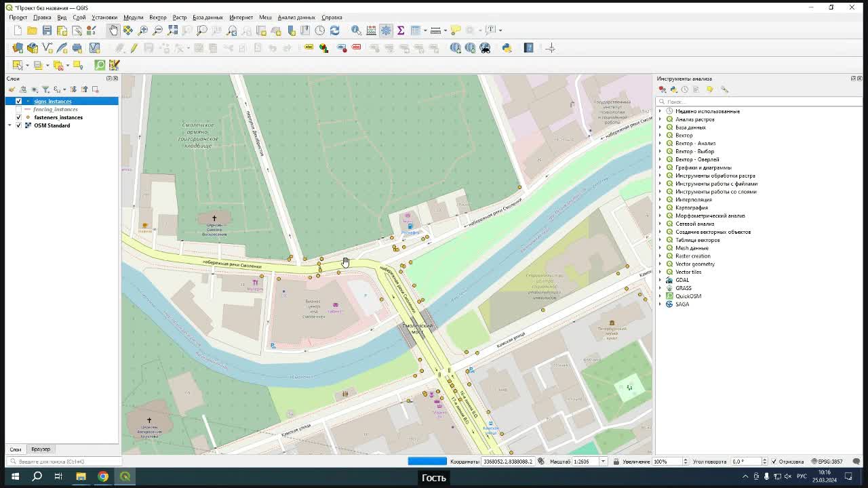Open temporal controller clock icon
868x488 pixels.
click(x=319, y=30)
